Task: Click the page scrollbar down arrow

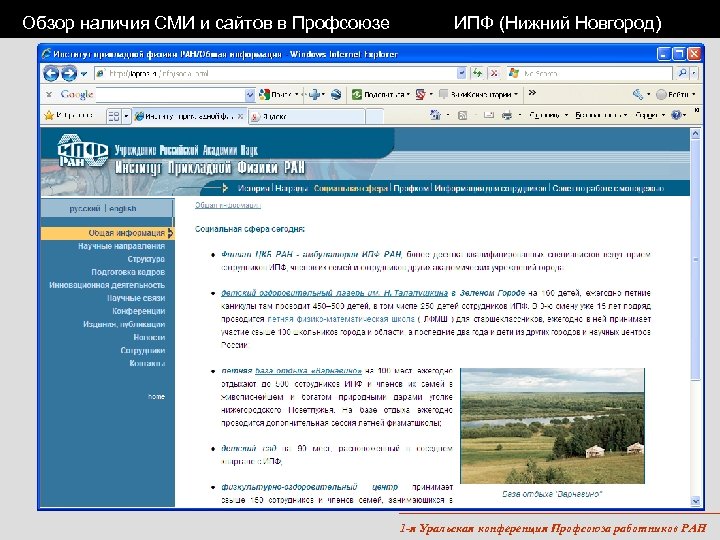Action: click(695, 501)
